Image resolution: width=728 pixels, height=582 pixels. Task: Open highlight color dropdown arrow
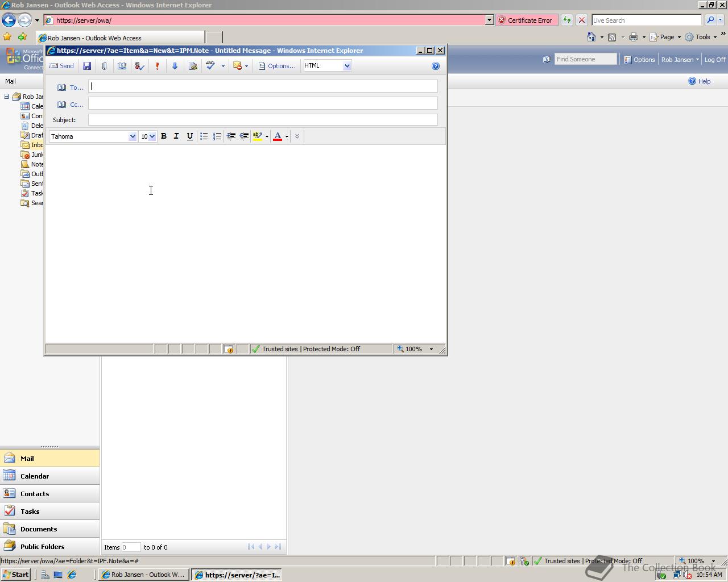coord(267,136)
